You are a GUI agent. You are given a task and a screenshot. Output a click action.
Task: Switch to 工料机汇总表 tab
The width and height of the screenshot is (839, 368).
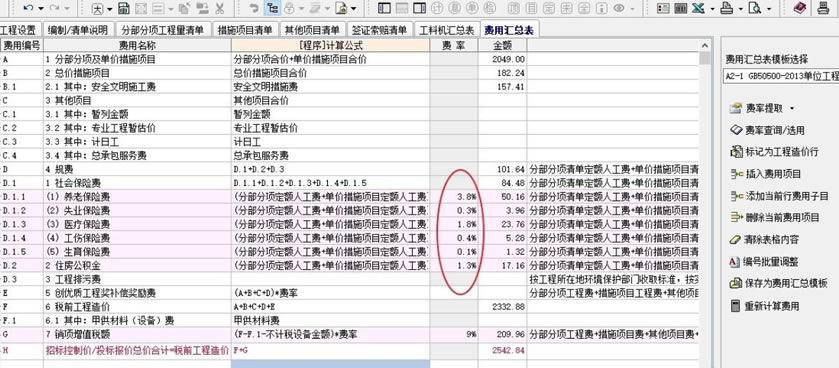pyautogui.click(x=446, y=30)
